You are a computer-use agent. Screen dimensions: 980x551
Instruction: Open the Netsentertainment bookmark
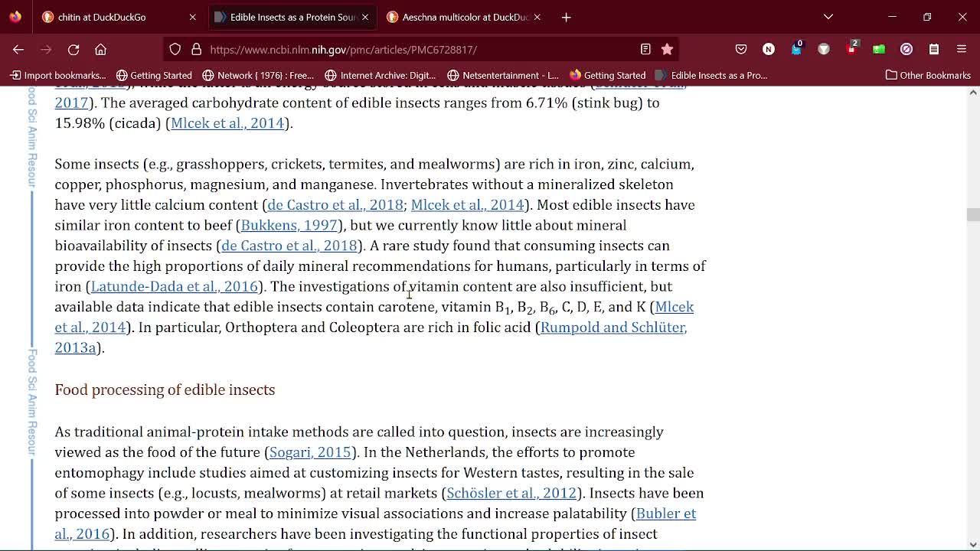pos(503,75)
